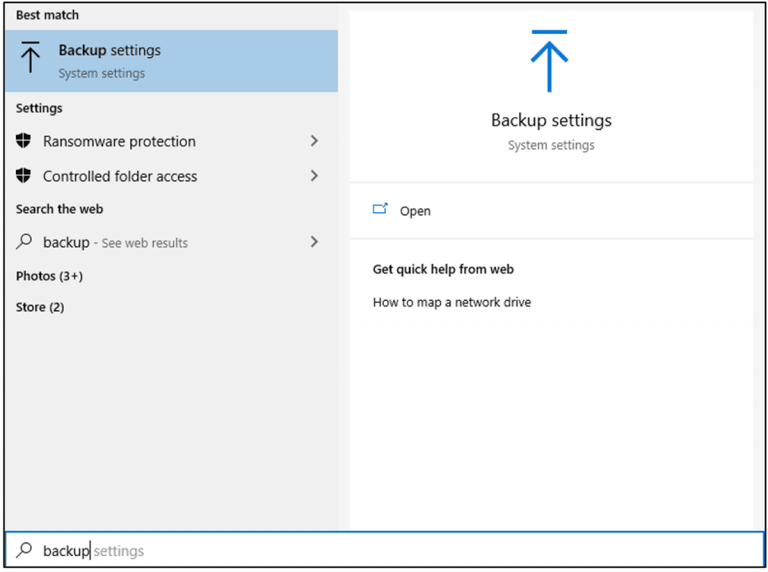Click Open in the preview pane
The width and height of the screenshot is (768, 572).
pos(415,211)
